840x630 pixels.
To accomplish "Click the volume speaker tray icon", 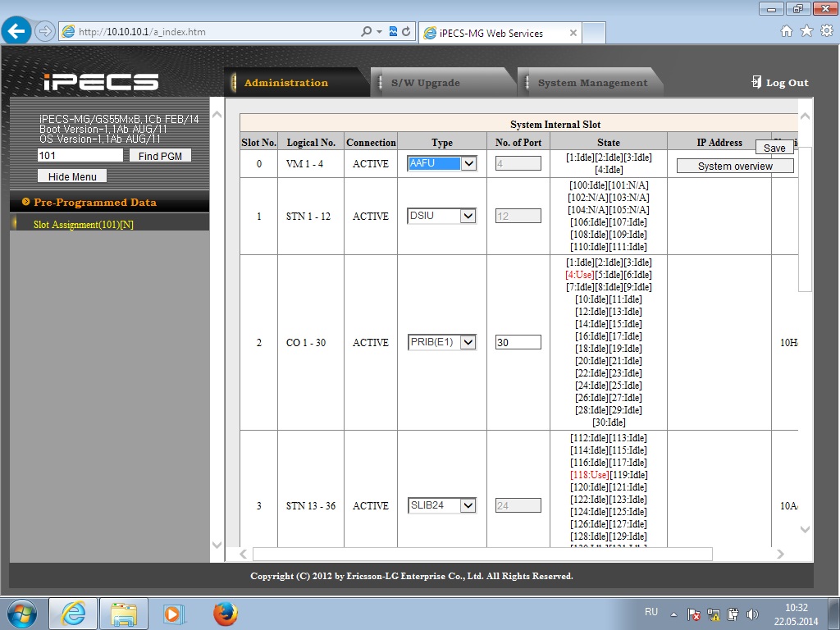I will coord(752,614).
